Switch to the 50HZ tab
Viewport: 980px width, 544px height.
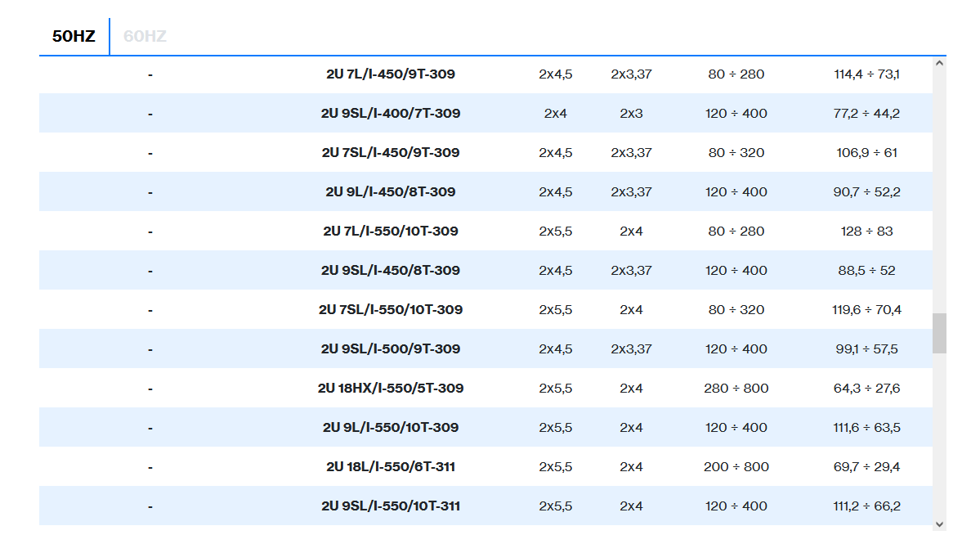[x=74, y=37]
